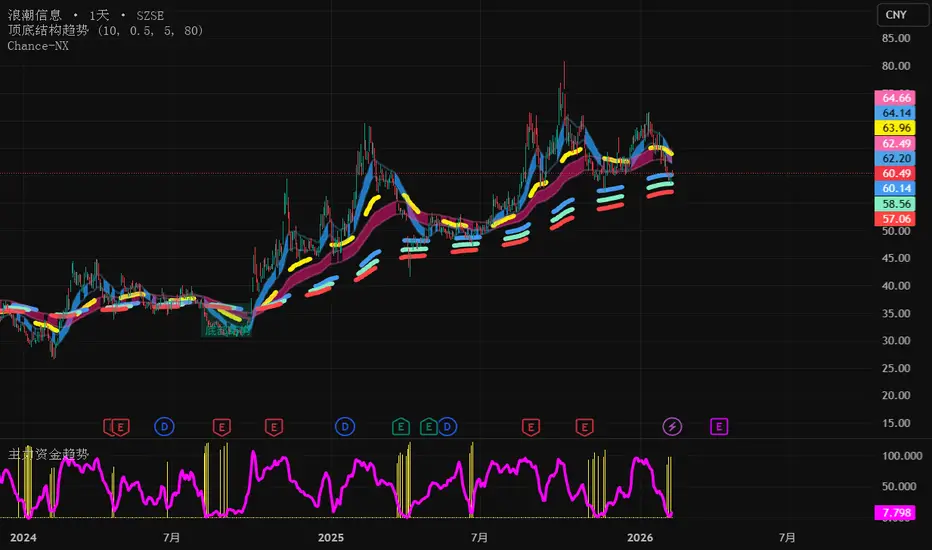Viewport: 932px width, 550px height.
Task: Click the blue D dividend marker before 7月 2024
Action: pos(164,427)
